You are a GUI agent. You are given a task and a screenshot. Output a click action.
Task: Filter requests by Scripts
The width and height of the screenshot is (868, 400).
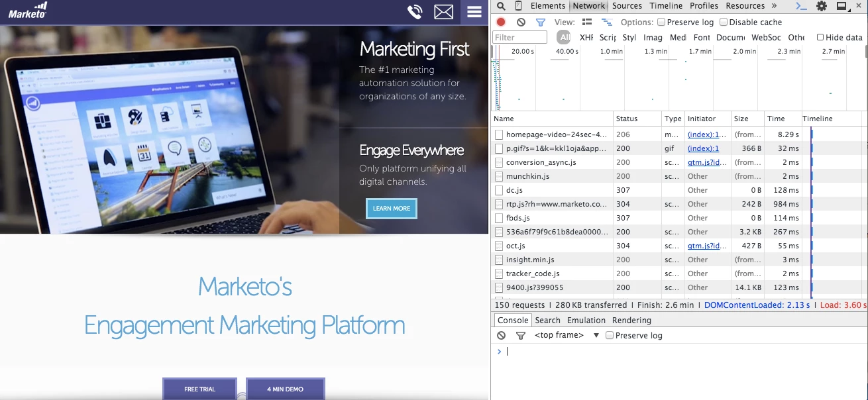tap(608, 38)
